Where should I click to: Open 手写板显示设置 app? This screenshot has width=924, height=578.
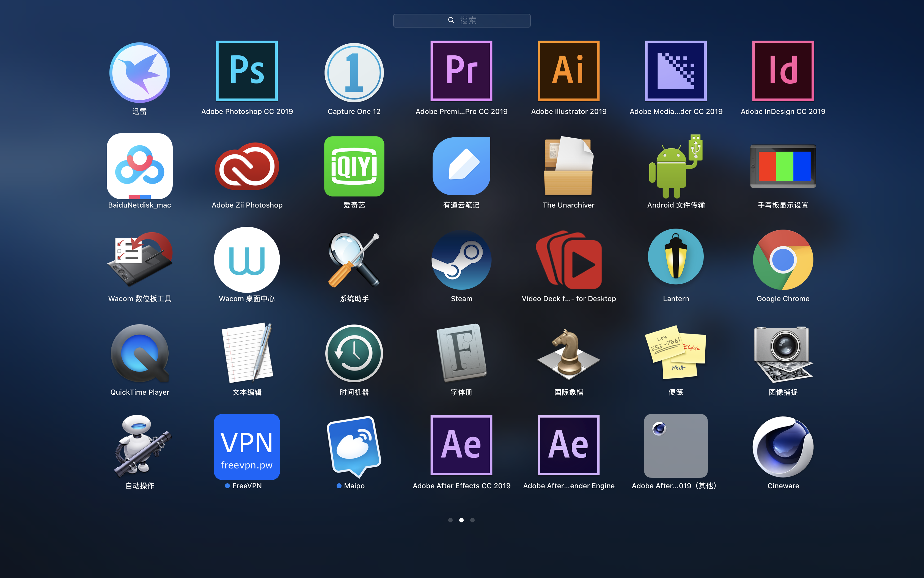coord(783,166)
